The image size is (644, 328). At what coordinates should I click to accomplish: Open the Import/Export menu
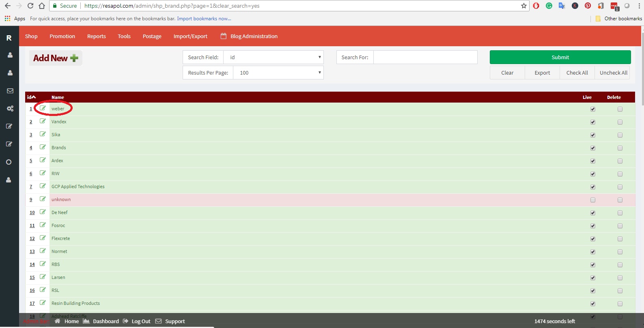tap(190, 36)
